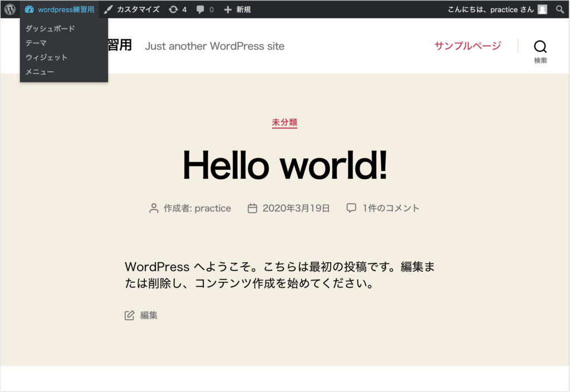
Task: Open updates via the circular arrows icon
Action: (174, 9)
